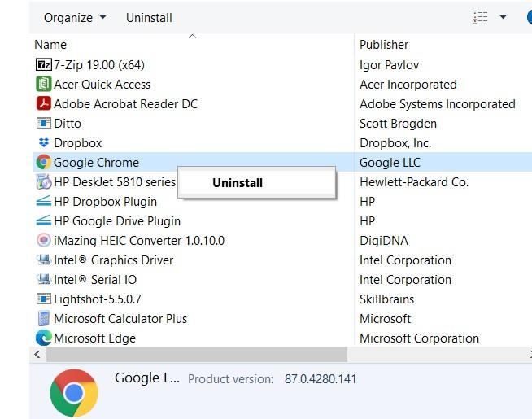The width and height of the screenshot is (532, 419).
Task: Select the Ditto entry
Action: [x=68, y=123]
